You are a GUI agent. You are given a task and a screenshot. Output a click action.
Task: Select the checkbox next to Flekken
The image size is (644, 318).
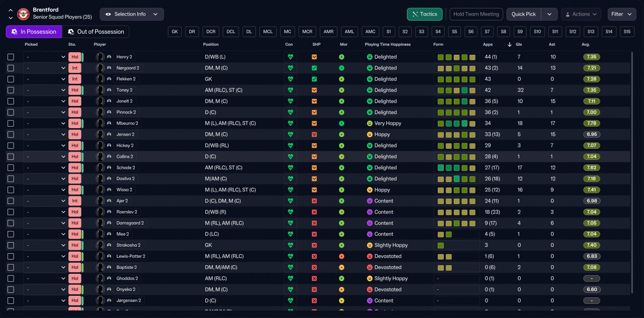point(11,79)
